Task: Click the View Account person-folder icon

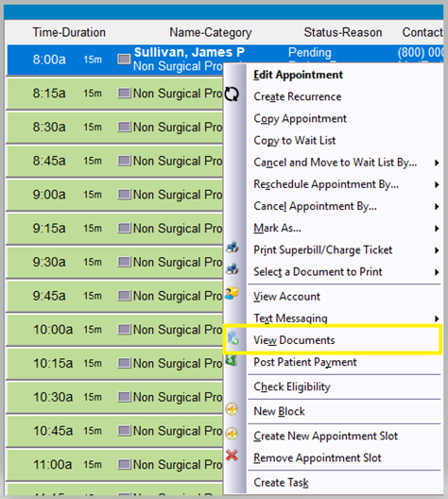Action: point(232,293)
